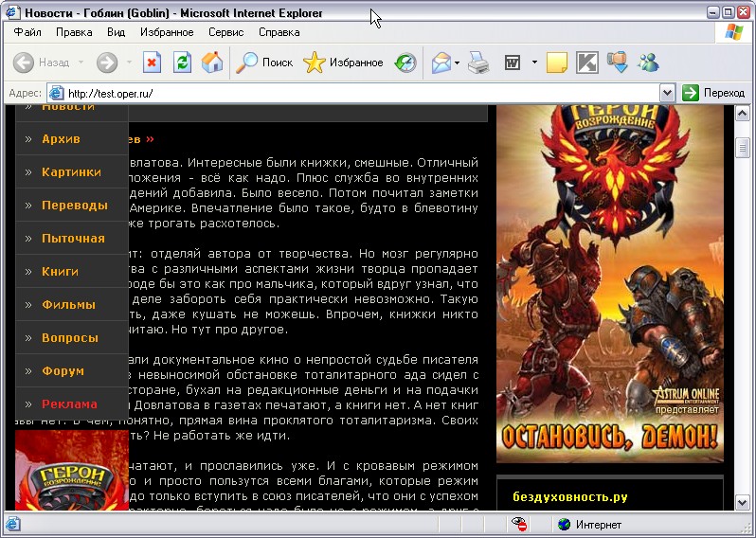Click the red » article title link

150,139
